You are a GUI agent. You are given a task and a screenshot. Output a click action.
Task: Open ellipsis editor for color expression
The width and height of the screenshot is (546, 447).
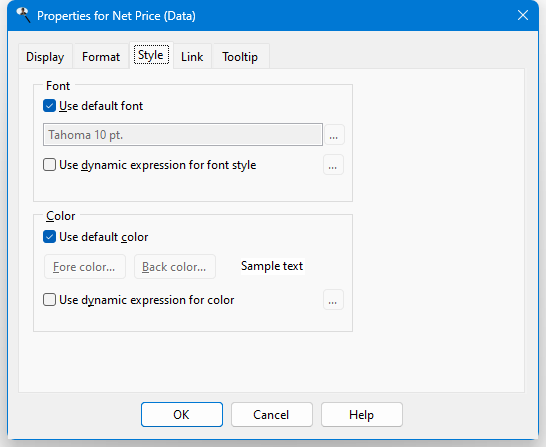click(x=333, y=299)
